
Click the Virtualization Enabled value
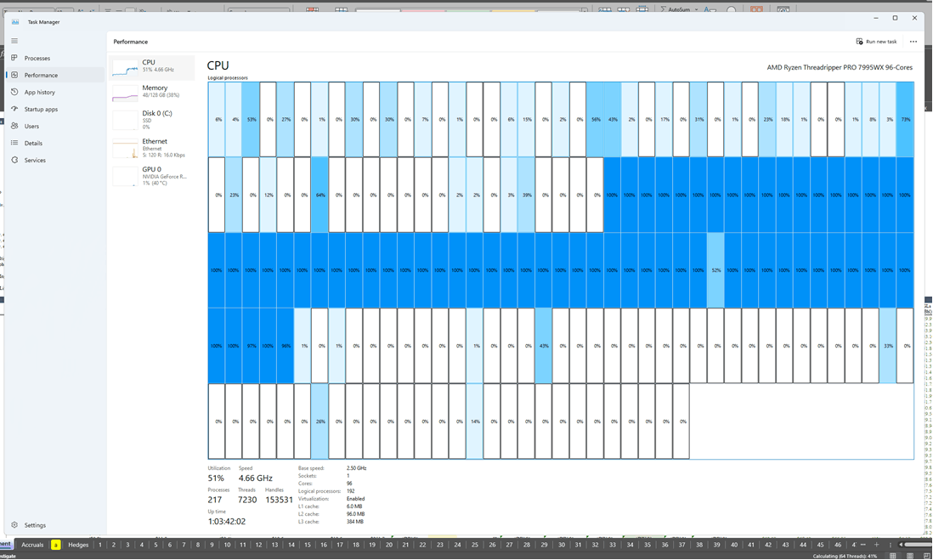click(x=356, y=499)
